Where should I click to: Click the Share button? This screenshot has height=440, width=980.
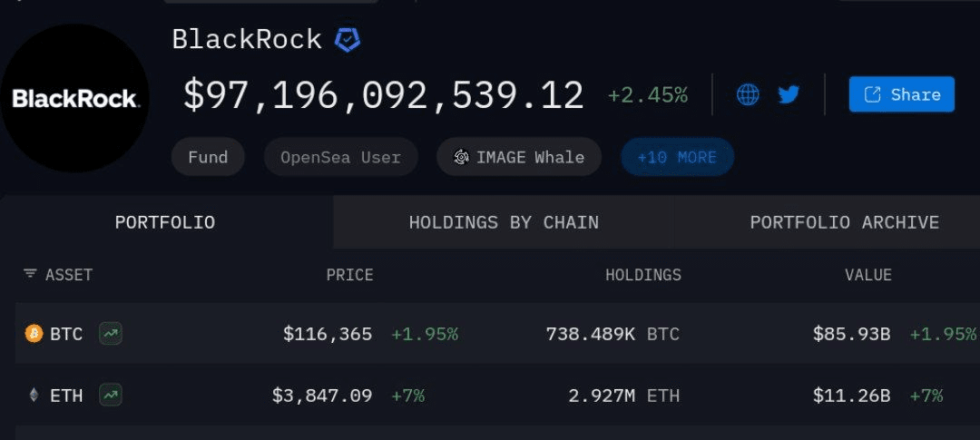tap(901, 94)
